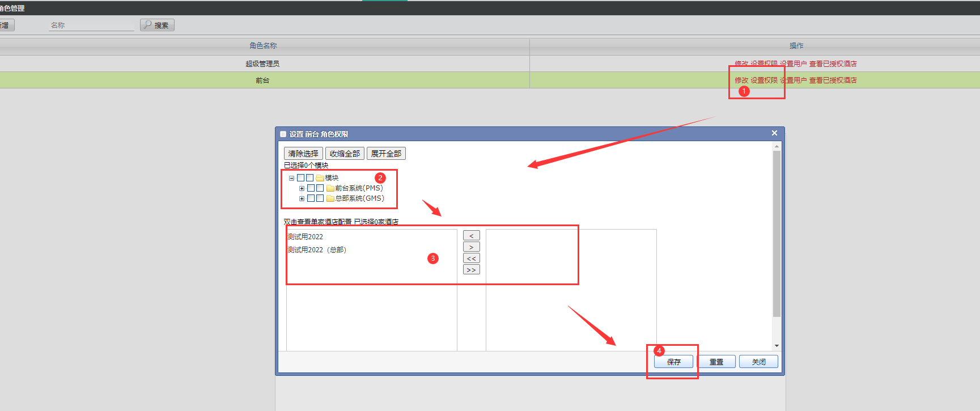Viewport: 980px width, 411px height.
Task: Select 测试用2022（总部）in the hotel list
Action: click(x=317, y=250)
